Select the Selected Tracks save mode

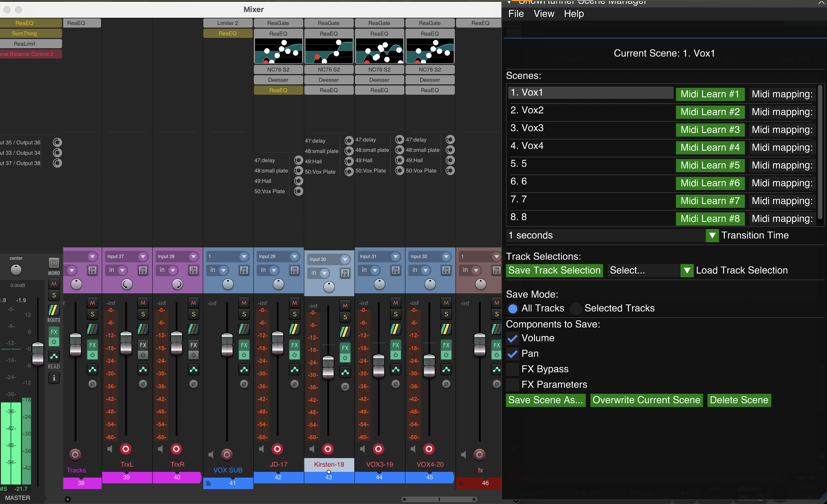point(576,308)
